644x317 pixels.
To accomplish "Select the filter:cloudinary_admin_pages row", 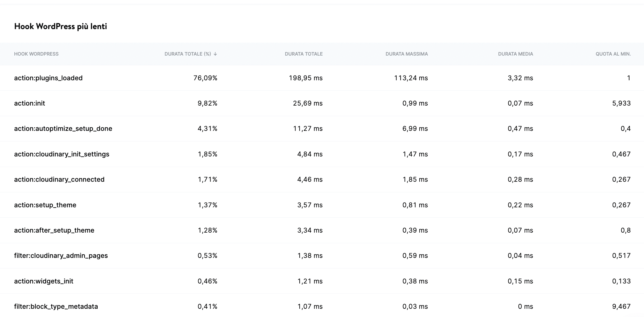I will (61, 256).
